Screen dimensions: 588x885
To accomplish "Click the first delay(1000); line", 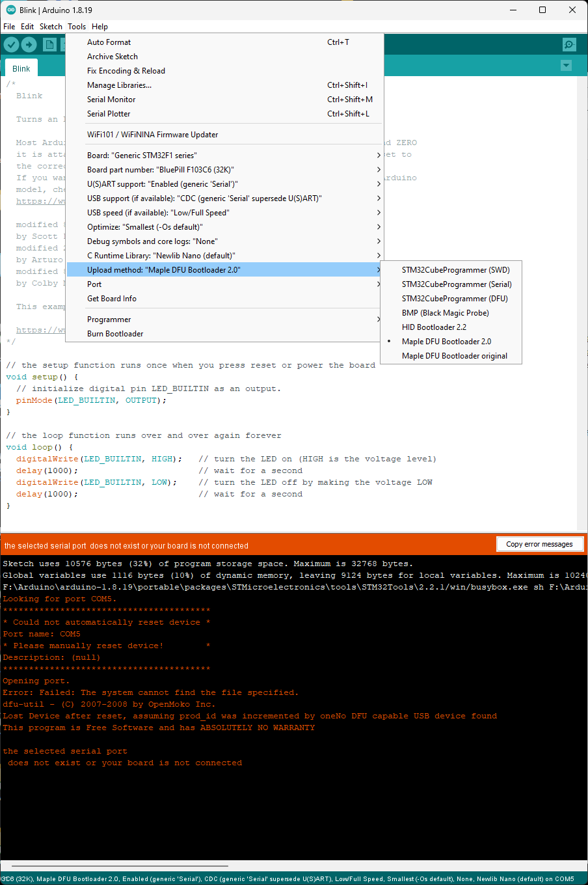I will [x=47, y=471].
